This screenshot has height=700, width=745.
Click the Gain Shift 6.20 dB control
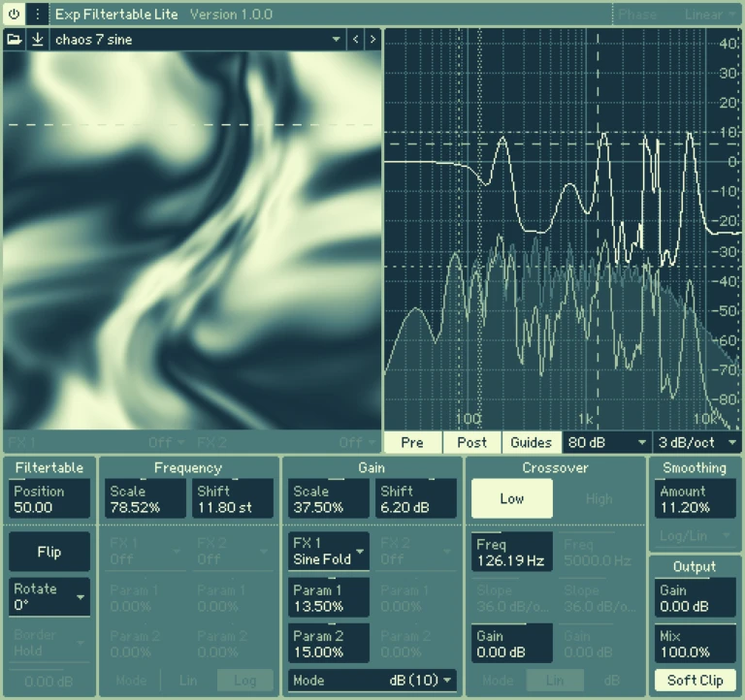click(416, 498)
